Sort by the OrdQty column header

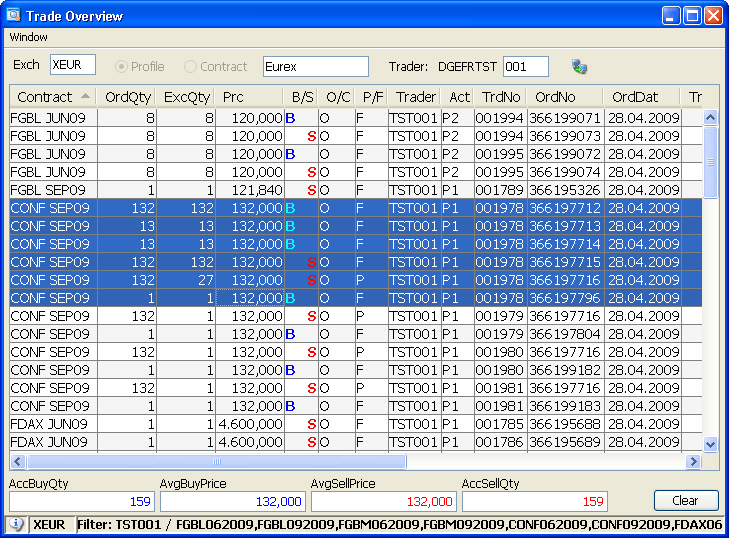126,97
